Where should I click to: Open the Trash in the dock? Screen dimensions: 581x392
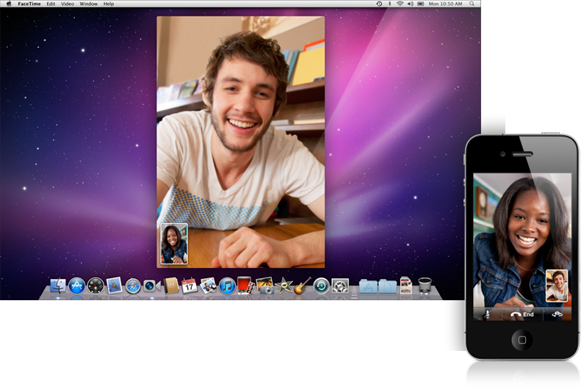pyautogui.click(x=425, y=286)
